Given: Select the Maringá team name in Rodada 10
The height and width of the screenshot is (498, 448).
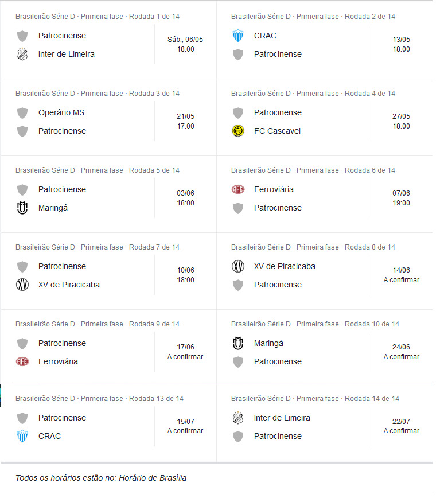Looking at the screenshot, I should (268, 343).
